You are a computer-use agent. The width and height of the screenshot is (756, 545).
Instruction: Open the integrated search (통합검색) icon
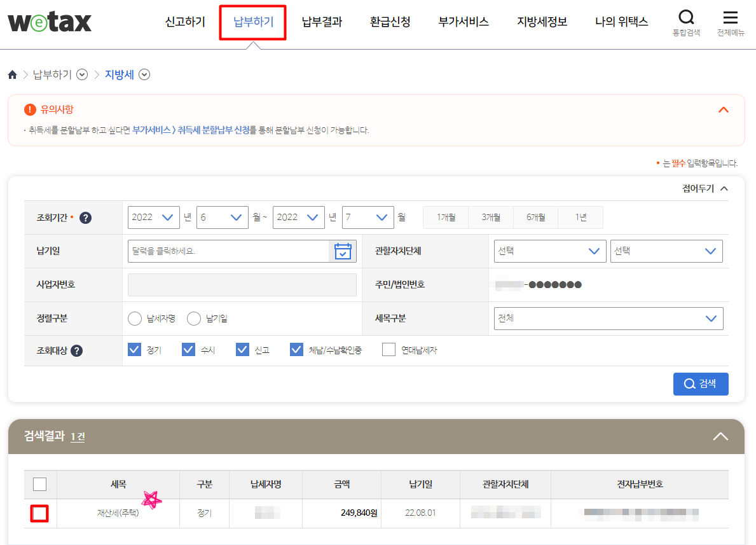pyautogui.click(x=686, y=22)
